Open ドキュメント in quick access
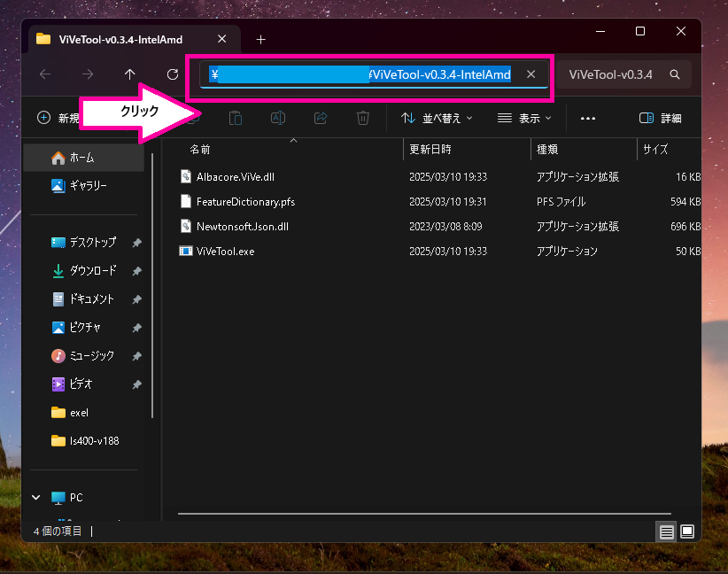 click(82, 299)
